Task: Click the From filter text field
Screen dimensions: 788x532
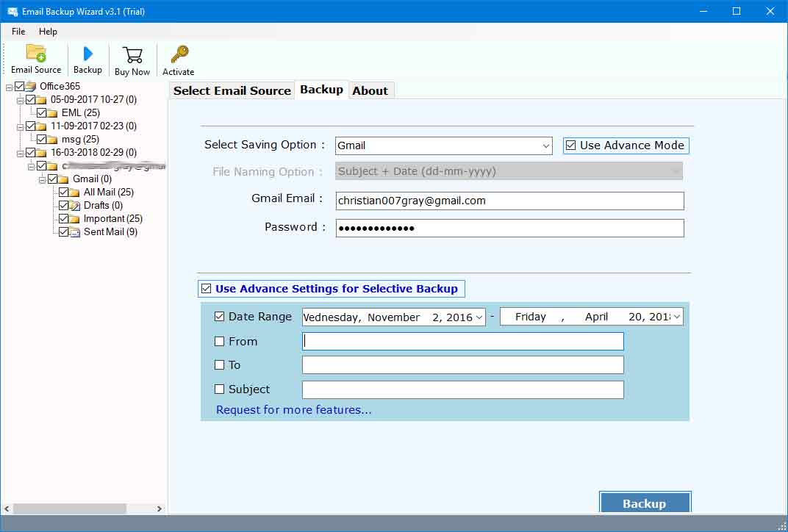Action: (463, 342)
